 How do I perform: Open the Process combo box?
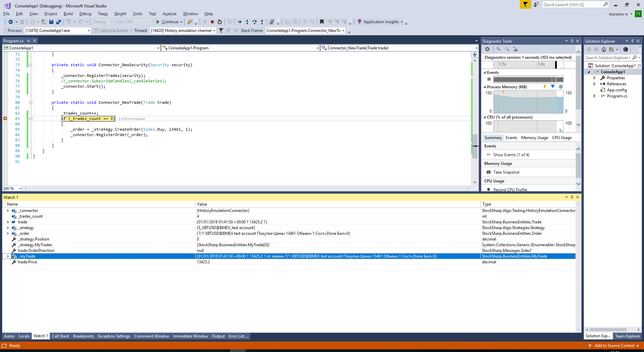(x=58, y=31)
